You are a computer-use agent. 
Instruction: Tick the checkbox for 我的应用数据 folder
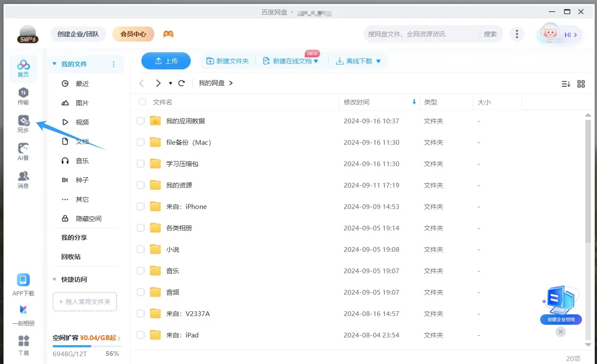click(141, 121)
